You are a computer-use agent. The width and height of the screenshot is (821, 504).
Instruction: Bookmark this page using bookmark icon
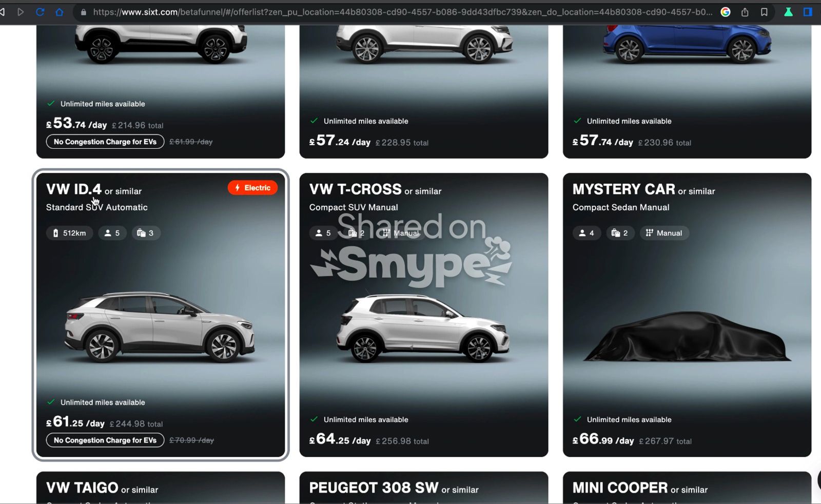pyautogui.click(x=764, y=12)
